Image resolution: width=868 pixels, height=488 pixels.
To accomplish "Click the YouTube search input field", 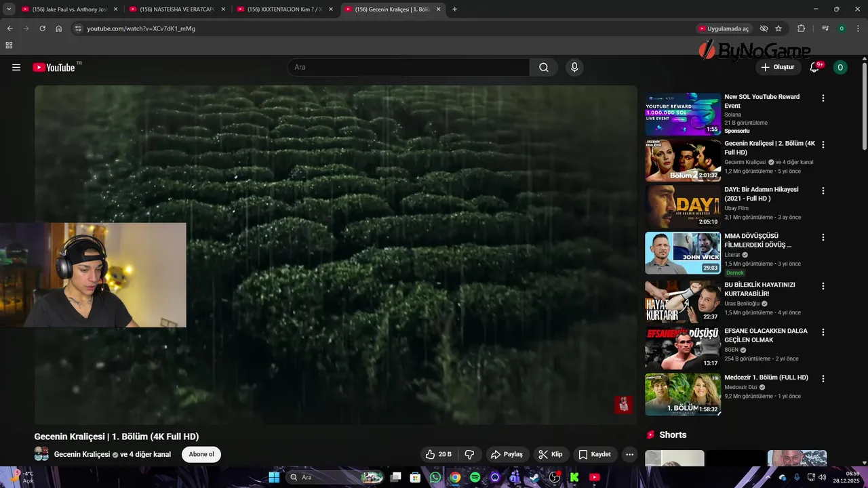I will pos(409,67).
